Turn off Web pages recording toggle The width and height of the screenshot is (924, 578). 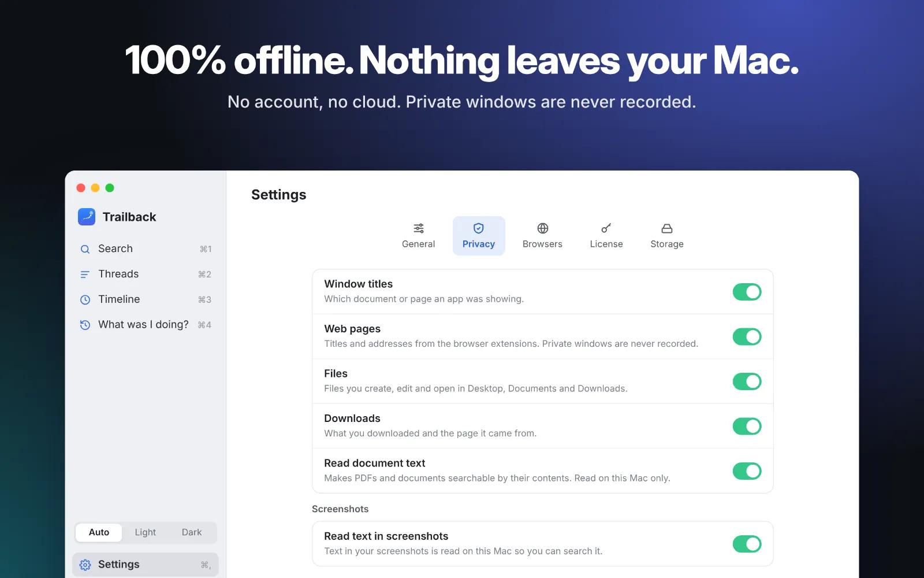click(x=747, y=336)
